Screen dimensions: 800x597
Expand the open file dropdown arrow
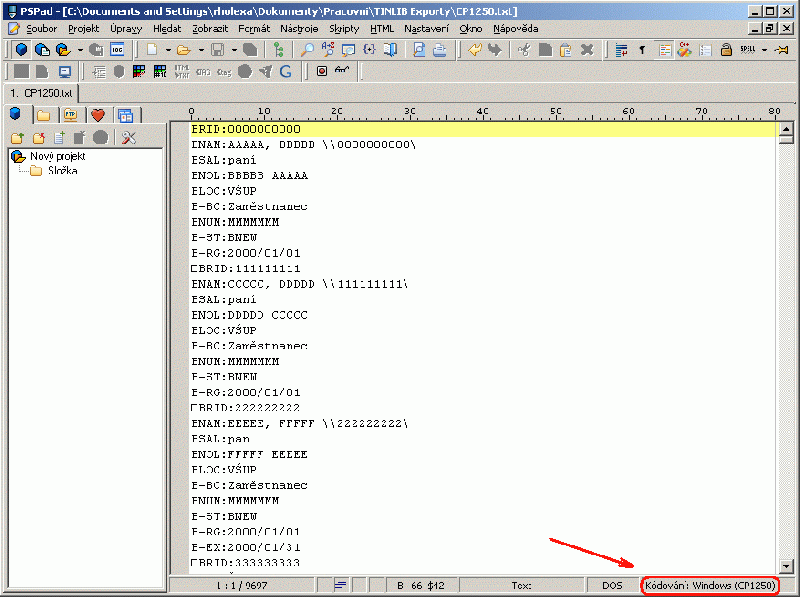[x=201, y=50]
